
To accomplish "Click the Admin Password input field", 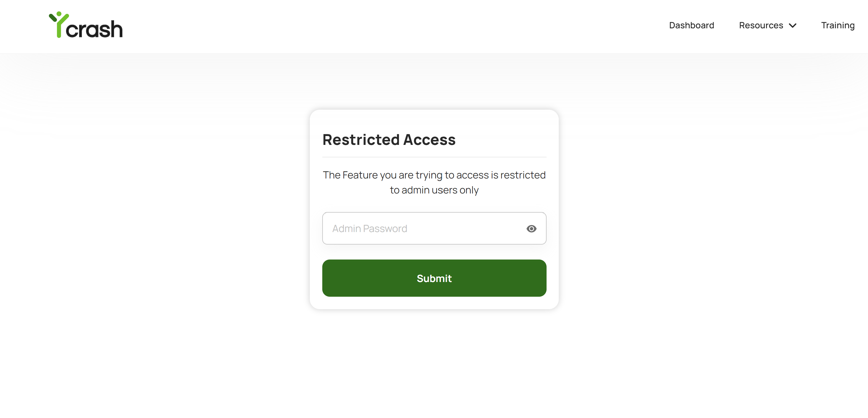I will 421,229.
